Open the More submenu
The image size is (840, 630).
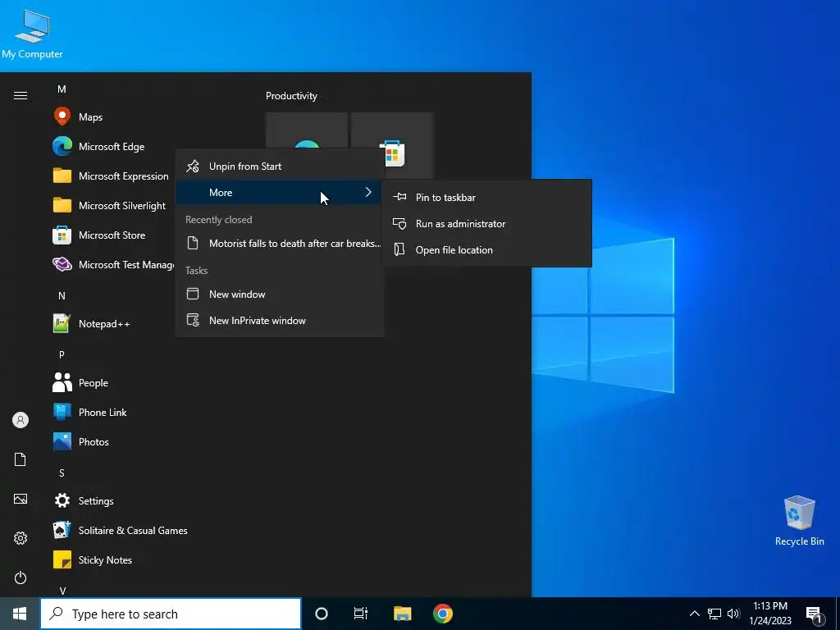[x=280, y=192]
